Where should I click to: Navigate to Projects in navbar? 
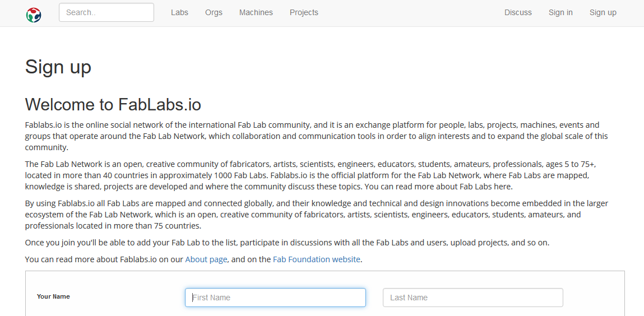pyautogui.click(x=304, y=12)
